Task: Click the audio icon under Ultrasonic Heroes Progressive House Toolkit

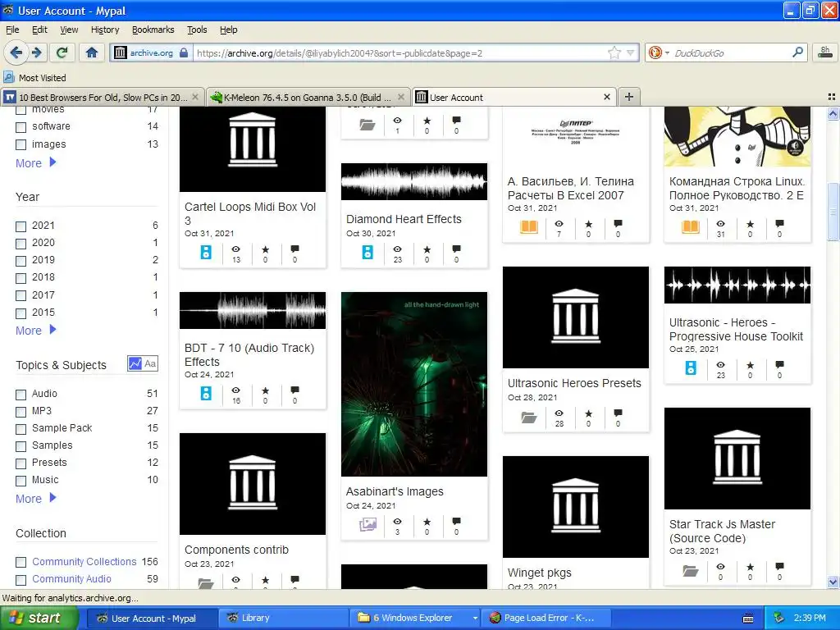Action: coord(691,367)
